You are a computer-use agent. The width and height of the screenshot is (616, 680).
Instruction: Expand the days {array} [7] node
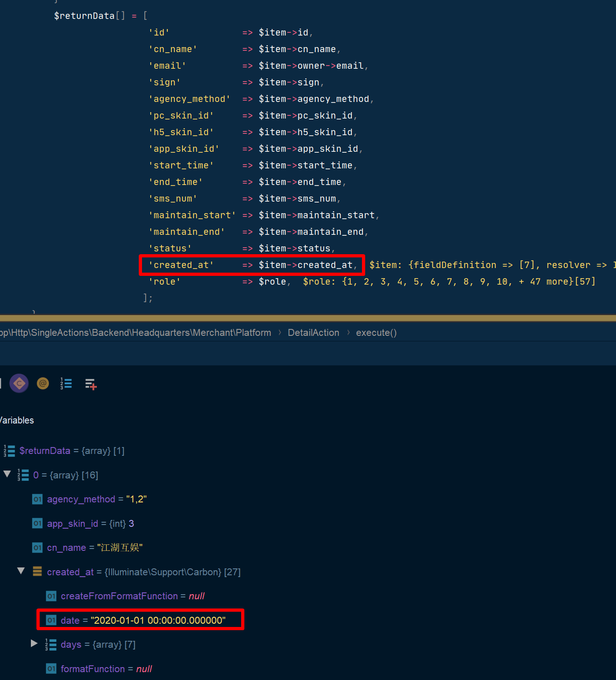coord(34,644)
